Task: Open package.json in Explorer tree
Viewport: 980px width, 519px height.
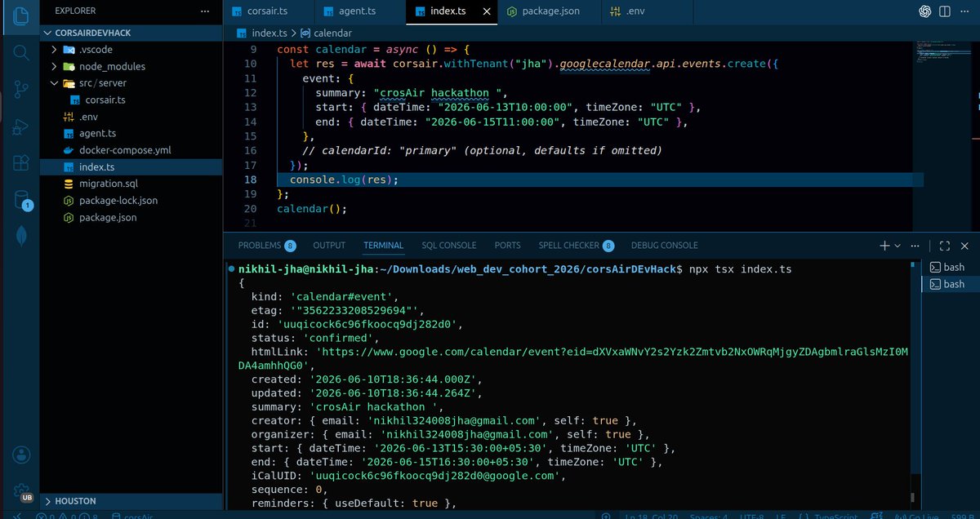Action: [x=131, y=218]
